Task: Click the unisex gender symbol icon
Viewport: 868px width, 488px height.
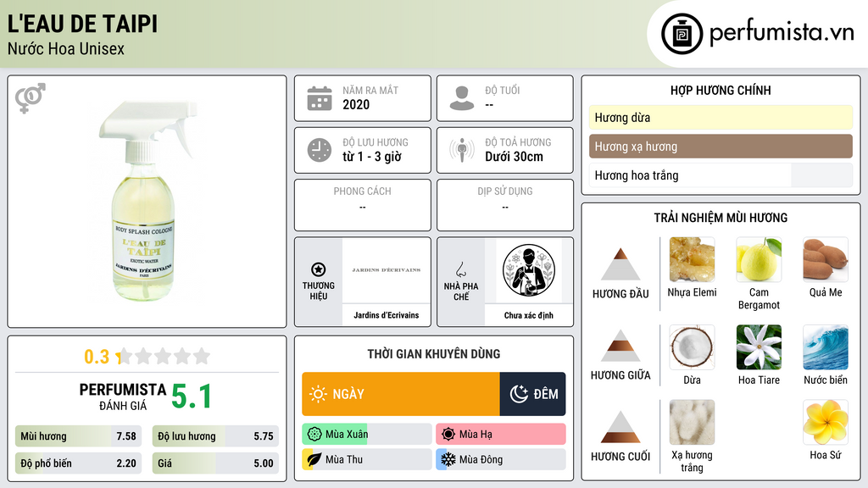Action: click(x=30, y=97)
